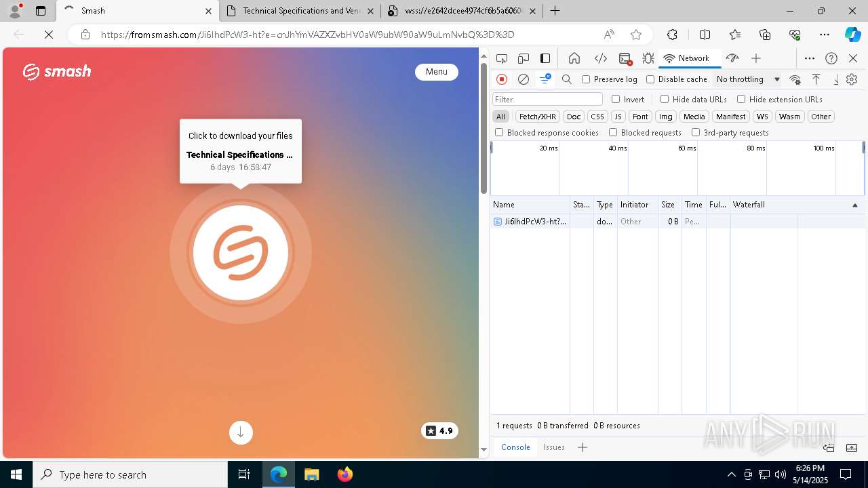Check Hide data URLs
The width and height of the screenshot is (868, 488).
pos(665,99)
